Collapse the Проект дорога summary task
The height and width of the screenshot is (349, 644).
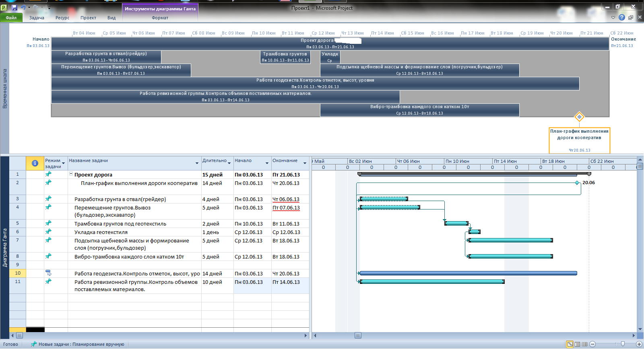point(71,174)
